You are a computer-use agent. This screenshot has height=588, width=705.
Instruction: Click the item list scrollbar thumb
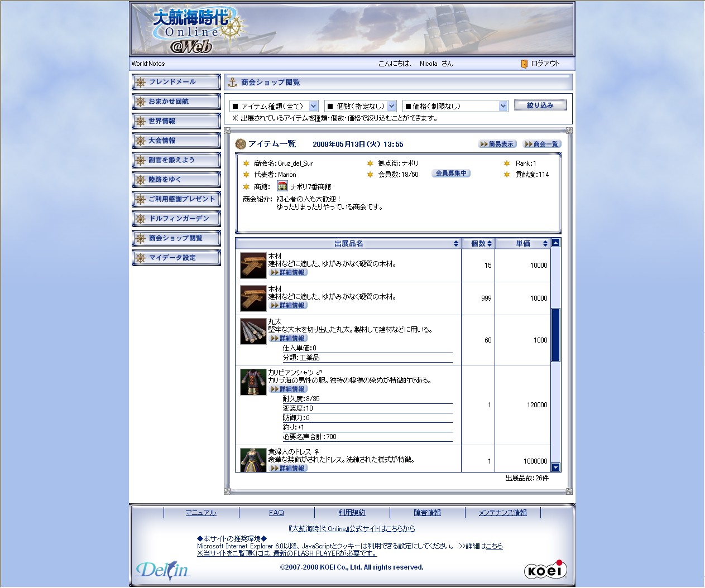[555, 335]
